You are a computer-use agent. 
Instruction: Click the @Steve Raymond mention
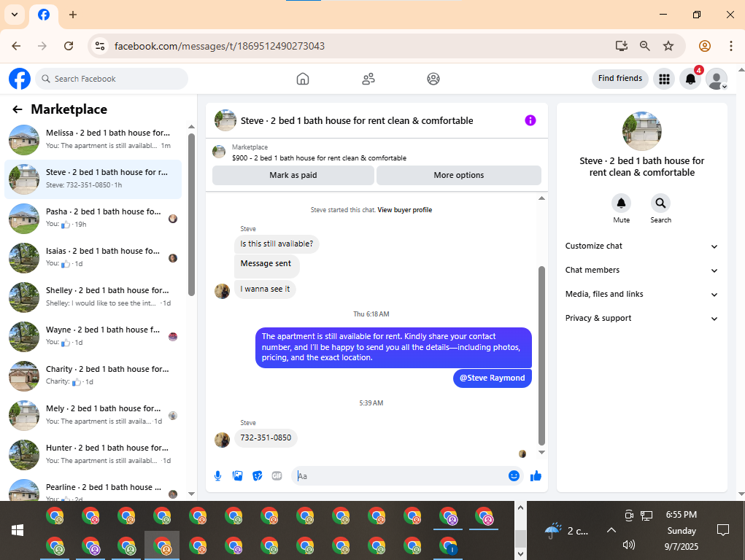click(493, 378)
